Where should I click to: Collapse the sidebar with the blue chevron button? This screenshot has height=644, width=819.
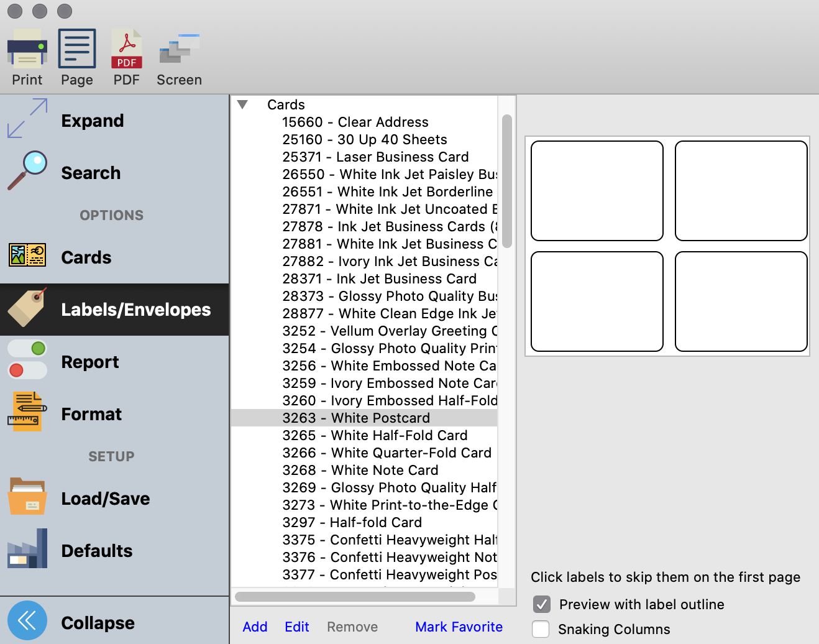[27, 620]
